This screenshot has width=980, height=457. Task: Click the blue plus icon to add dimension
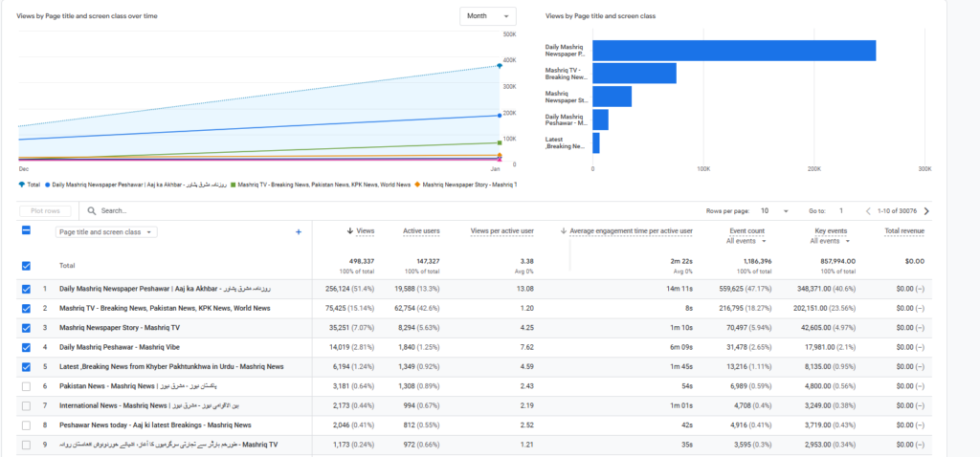299,231
